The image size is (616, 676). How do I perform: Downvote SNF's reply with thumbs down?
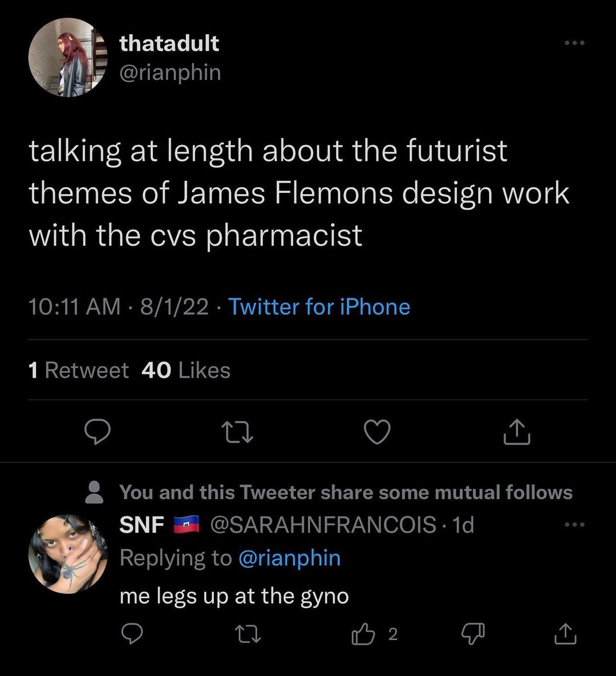point(471,633)
